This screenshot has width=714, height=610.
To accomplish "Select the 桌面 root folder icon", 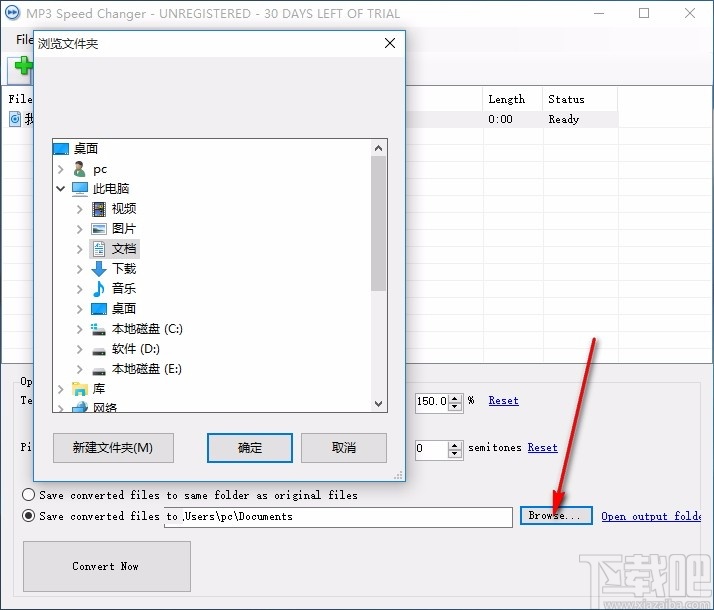I will coord(61,149).
